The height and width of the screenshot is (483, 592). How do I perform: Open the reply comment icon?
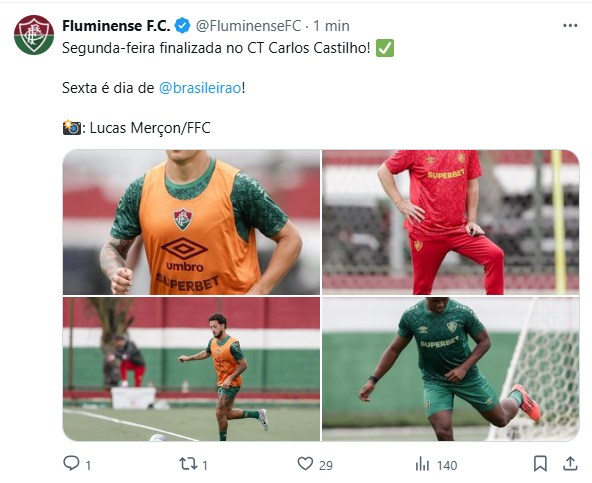71,463
